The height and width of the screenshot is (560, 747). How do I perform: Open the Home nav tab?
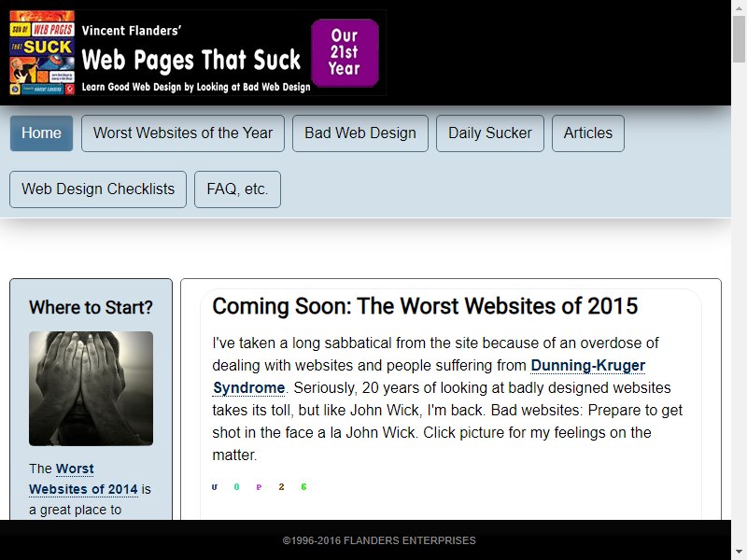41,133
